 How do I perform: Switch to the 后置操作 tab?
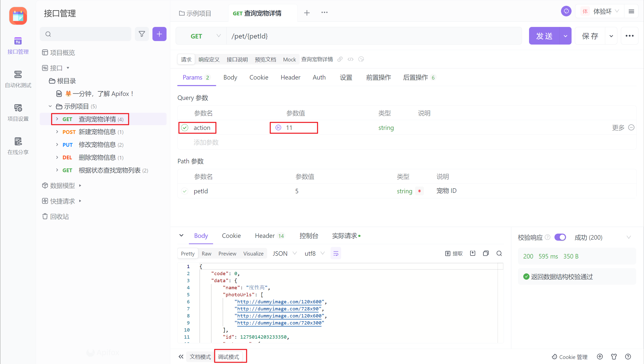(415, 78)
